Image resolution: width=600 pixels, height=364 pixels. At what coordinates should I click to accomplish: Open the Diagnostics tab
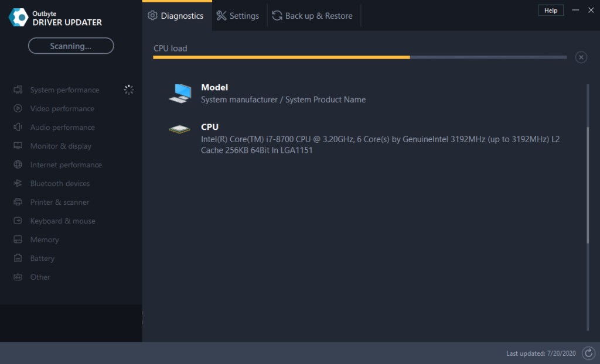tap(177, 16)
